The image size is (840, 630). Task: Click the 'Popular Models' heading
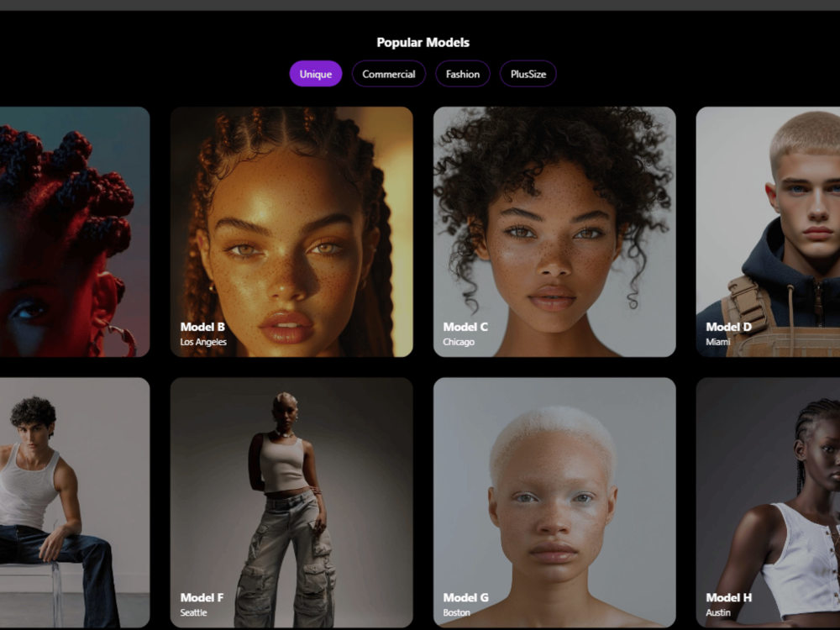(423, 42)
